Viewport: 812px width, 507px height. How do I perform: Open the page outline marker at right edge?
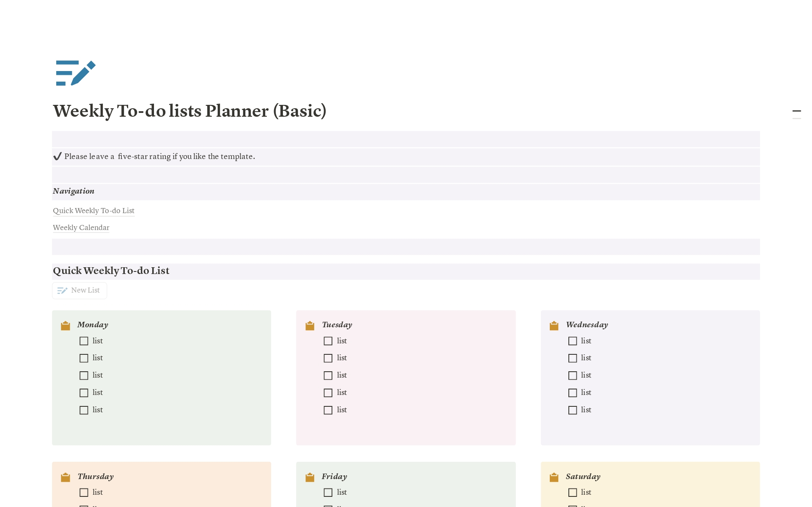[x=796, y=111]
